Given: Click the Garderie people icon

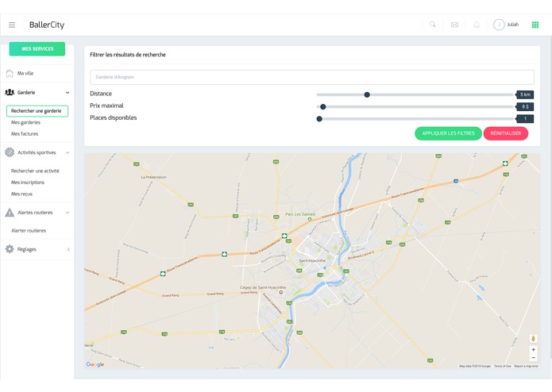Looking at the screenshot, I should click(10, 93).
